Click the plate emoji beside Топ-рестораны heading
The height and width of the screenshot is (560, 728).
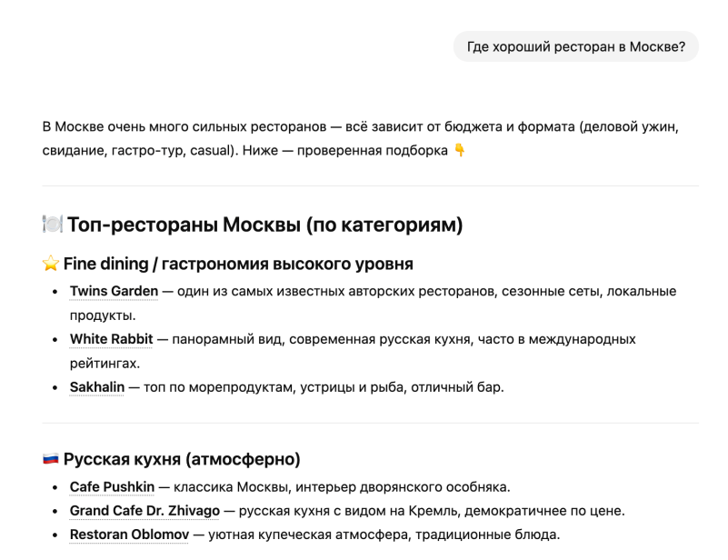click(53, 225)
